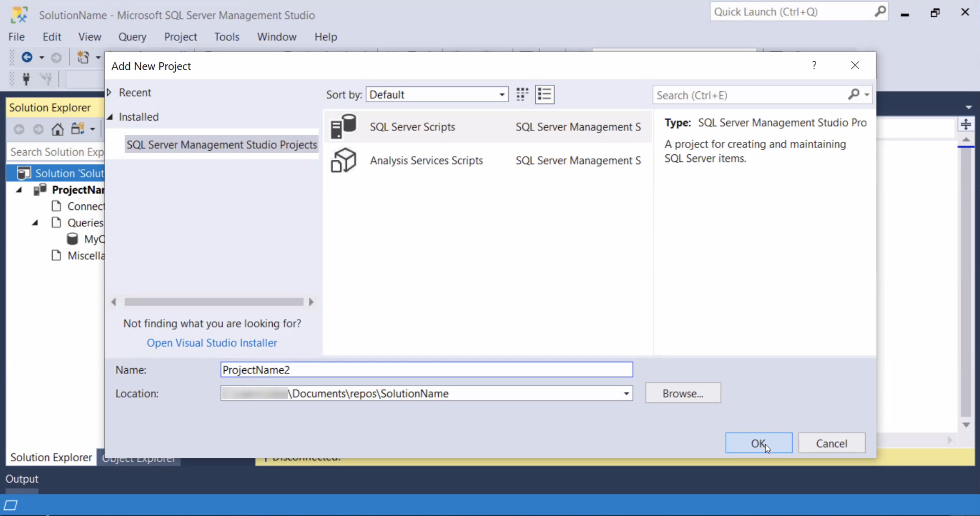Click the New Project toolbar icon
980x516 pixels.
(x=83, y=57)
